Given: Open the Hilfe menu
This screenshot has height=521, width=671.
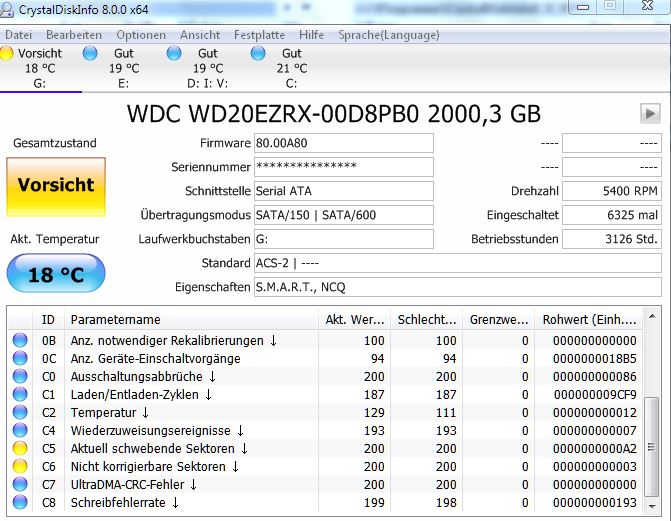Looking at the screenshot, I should coord(312,35).
